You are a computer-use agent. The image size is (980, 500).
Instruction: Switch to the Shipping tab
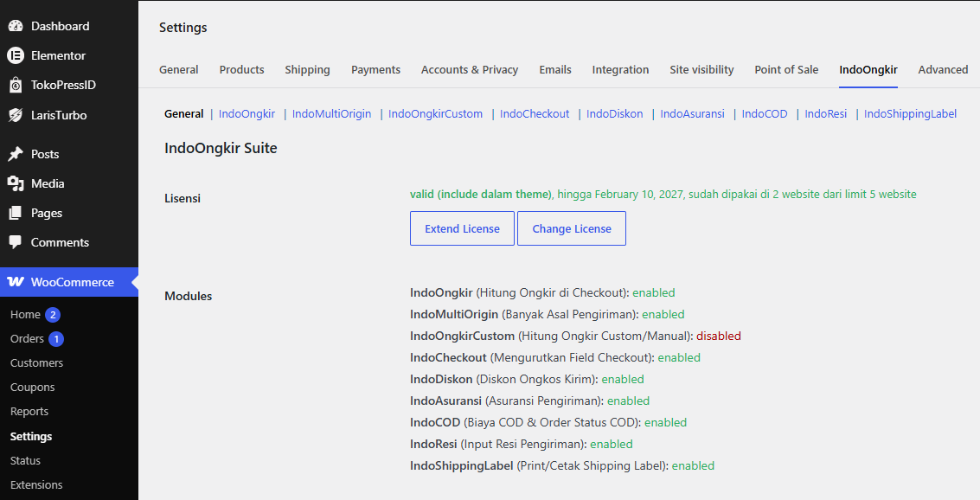pos(308,70)
